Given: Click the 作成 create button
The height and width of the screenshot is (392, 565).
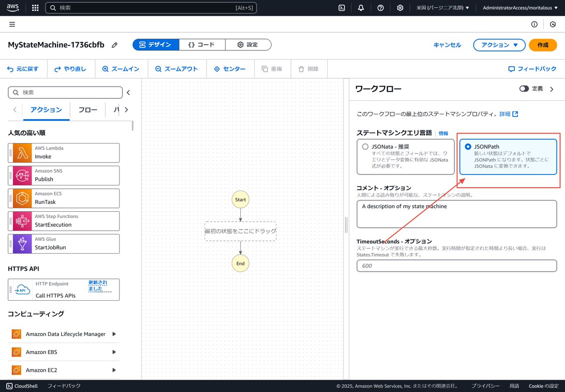Looking at the screenshot, I should [x=543, y=45].
